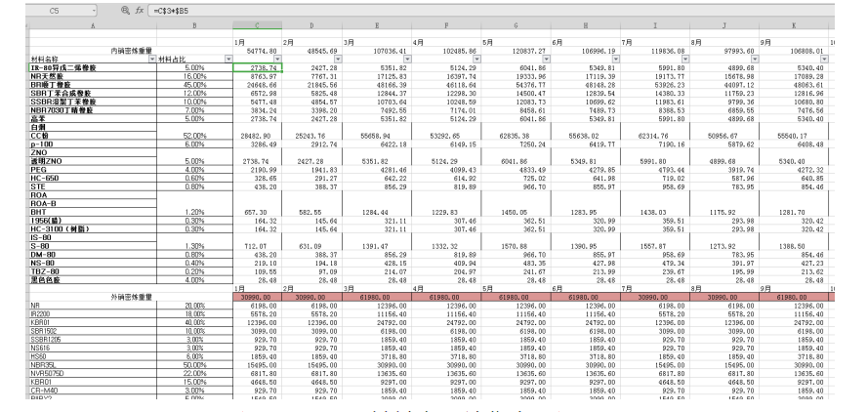The image size is (868, 412).
Task: Open the filter dropdown in column D
Action: click(x=338, y=59)
